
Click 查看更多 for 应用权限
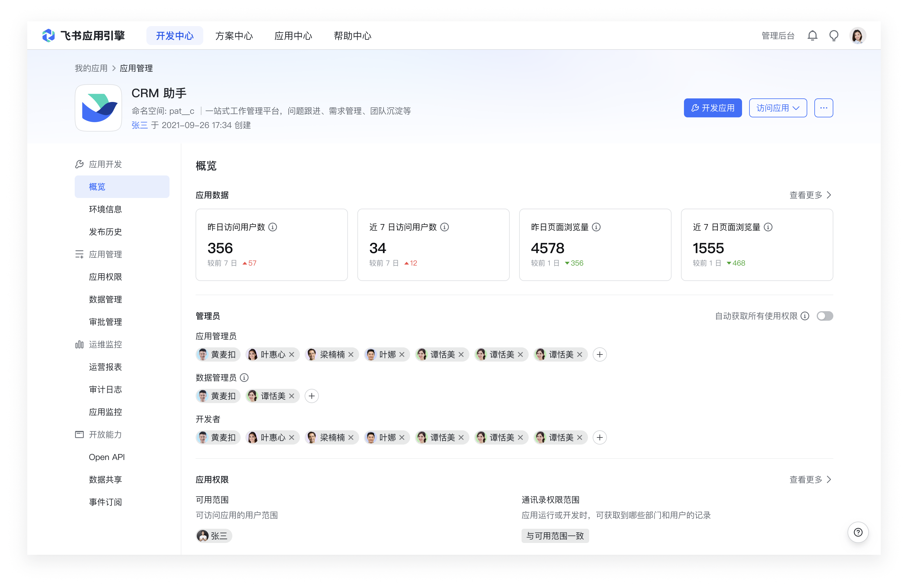(810, 479)
